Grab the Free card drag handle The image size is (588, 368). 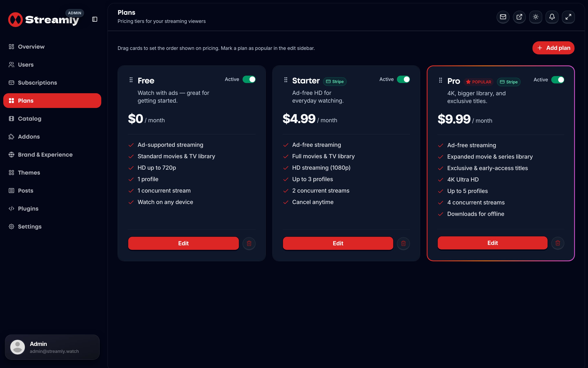[x=131, y=80]
